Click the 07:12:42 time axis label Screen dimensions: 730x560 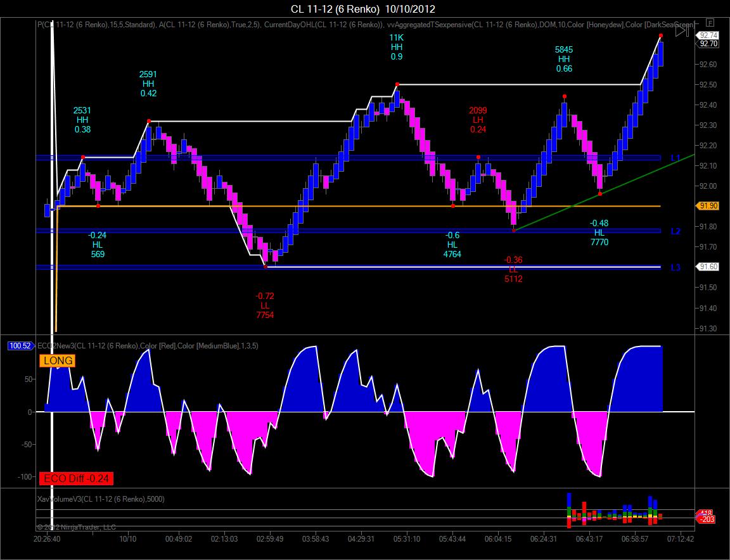(x=680, y=539)
